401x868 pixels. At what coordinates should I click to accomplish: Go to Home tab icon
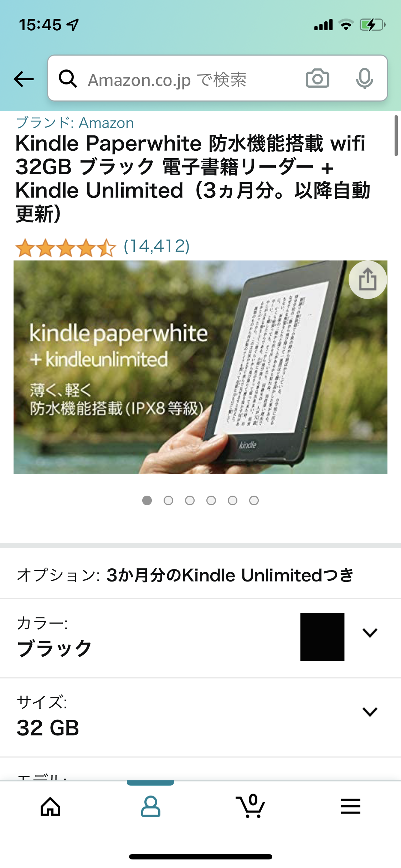(x=50, y=806)
